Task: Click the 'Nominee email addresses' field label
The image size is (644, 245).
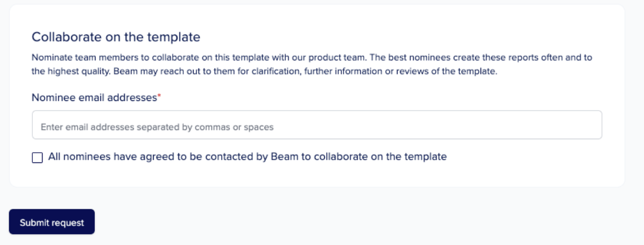Action: pos(94,98)
